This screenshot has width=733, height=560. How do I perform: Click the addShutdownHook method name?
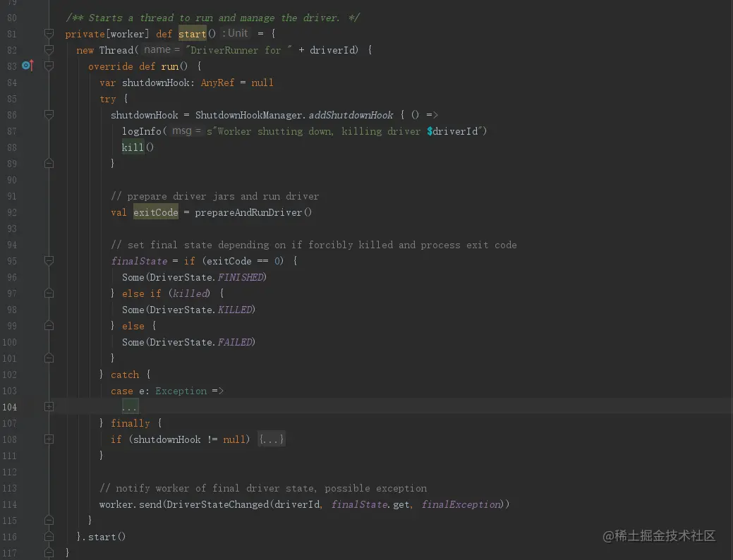click(x=351, y=115)
